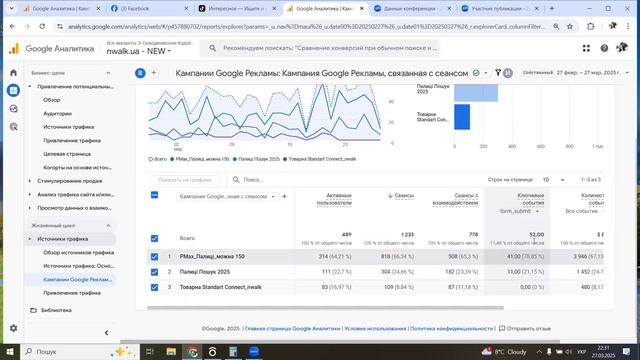This screenshot has height=360, width=640.
Task: Open Целевая страница report
Action: (x=67, y=154)
